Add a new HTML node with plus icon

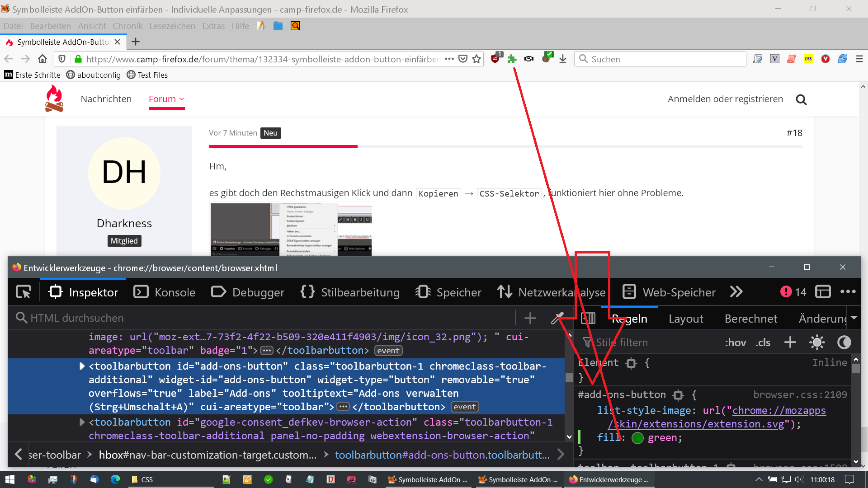[530, 318]
